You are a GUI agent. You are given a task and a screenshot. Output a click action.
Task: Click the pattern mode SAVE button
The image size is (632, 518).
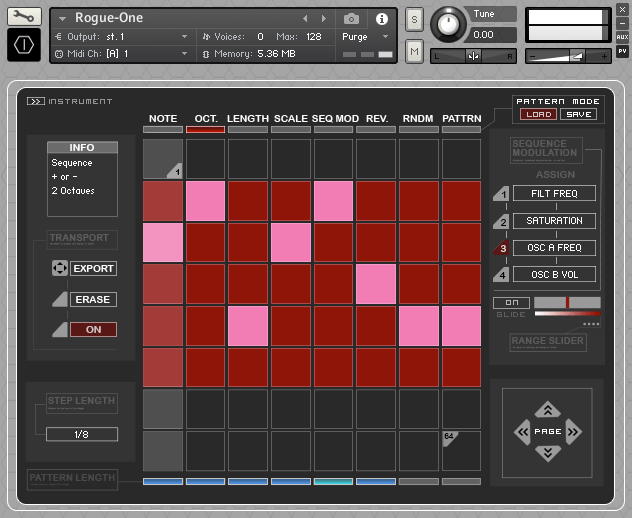point(578,114)
